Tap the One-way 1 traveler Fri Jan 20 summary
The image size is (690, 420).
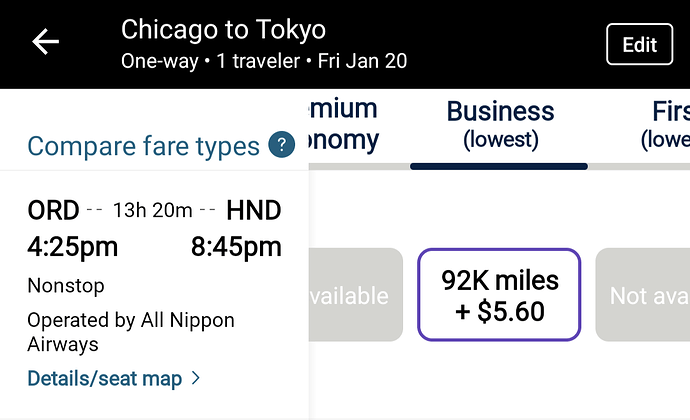[x=264, y=61]
